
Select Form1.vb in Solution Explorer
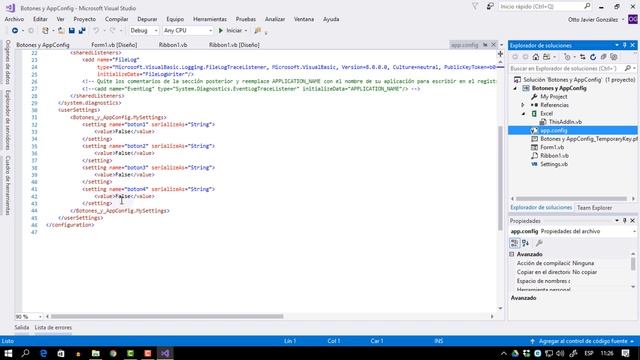(x=552, y=147)
